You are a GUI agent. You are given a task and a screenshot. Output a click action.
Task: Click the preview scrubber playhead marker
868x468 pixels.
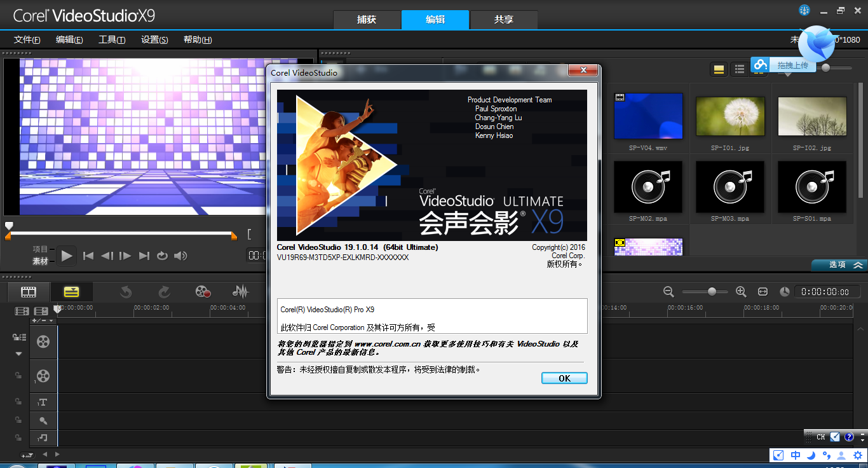[9, 226]
